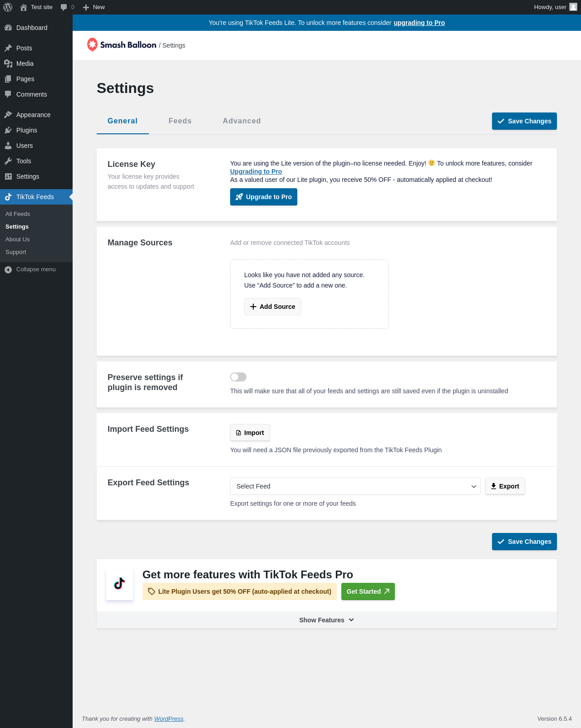Open the user avatar in admin bar

573,7
